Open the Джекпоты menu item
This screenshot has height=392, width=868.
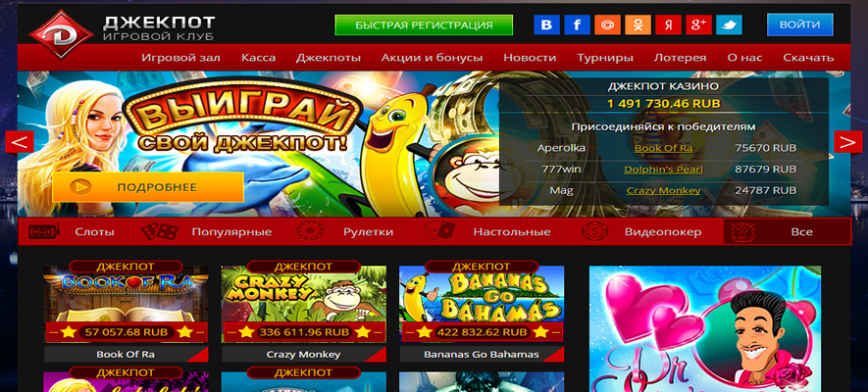[329, 58]
